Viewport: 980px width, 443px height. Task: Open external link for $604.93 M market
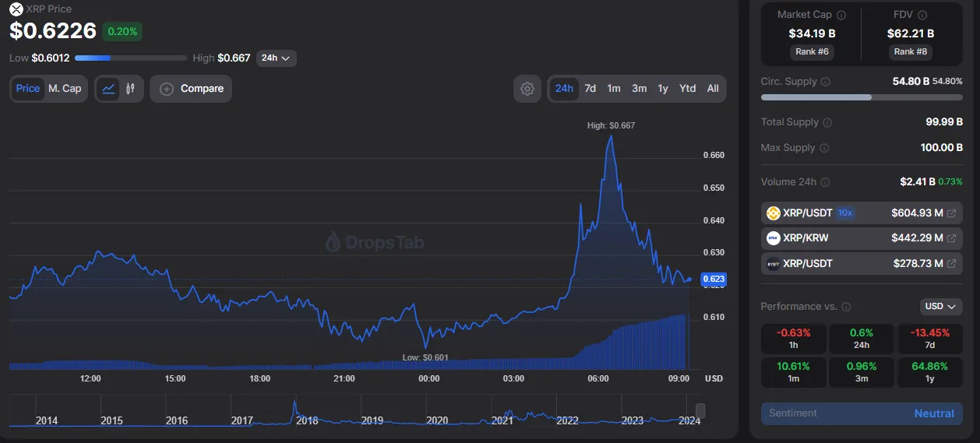coord(951,213)
